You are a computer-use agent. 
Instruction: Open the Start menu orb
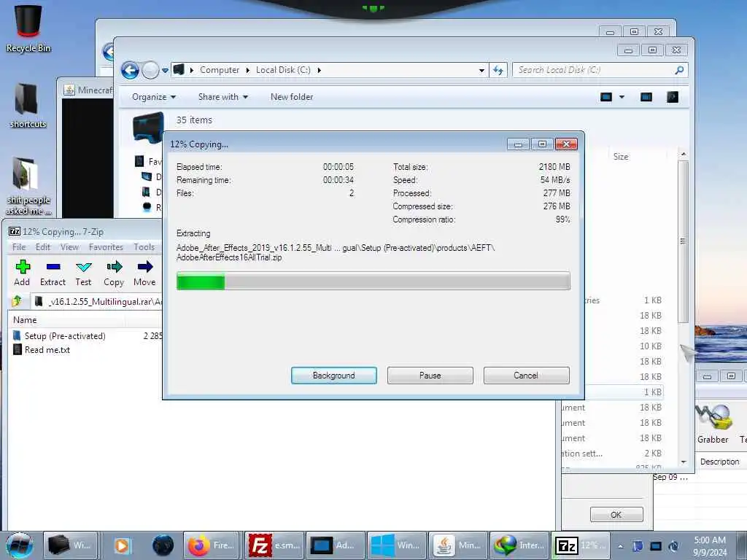click(19, 545)
